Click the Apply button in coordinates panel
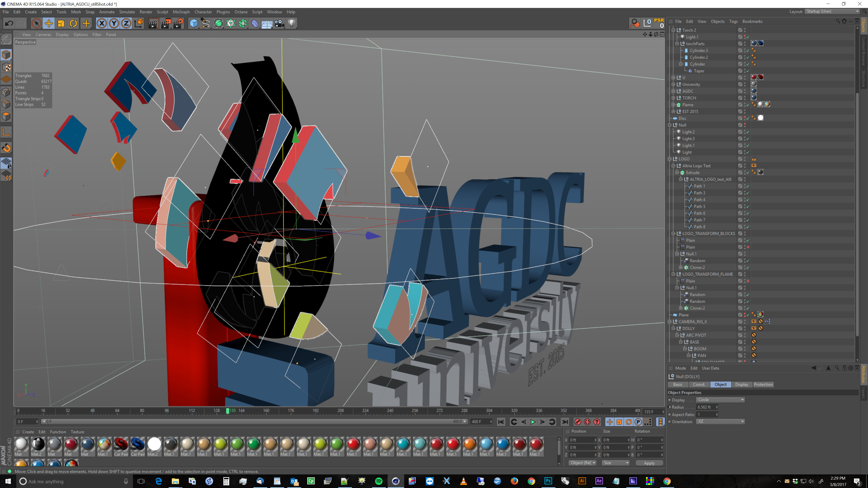Viewport: 868px width, 488px height. 649,463
